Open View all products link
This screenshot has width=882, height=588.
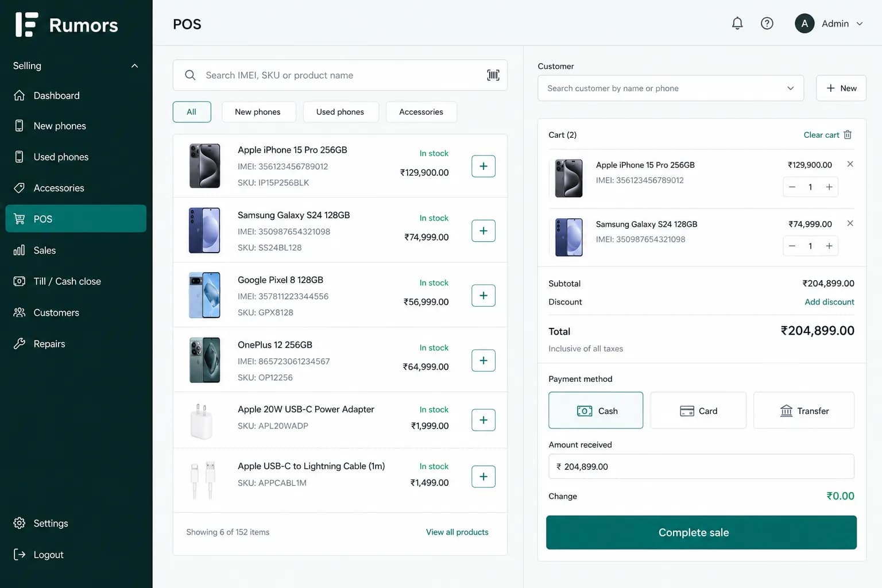coord(457,532)
